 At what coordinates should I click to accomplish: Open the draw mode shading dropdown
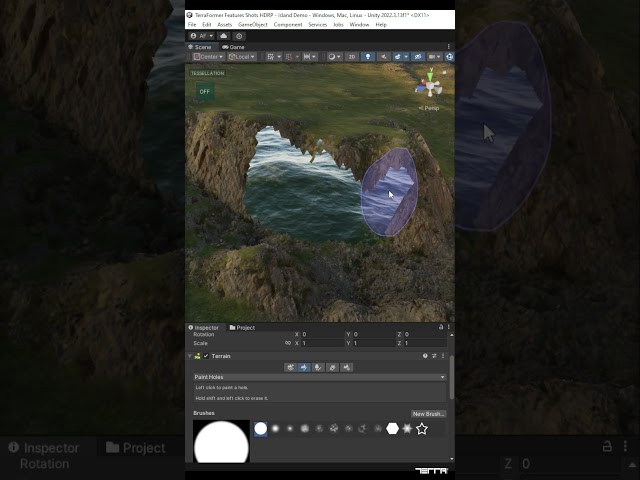334,57
